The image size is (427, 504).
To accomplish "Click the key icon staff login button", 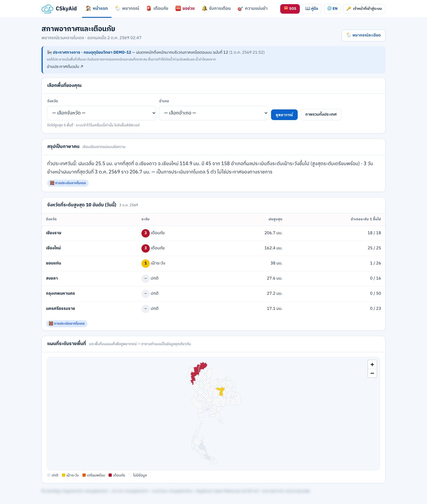I will (364, 9).
